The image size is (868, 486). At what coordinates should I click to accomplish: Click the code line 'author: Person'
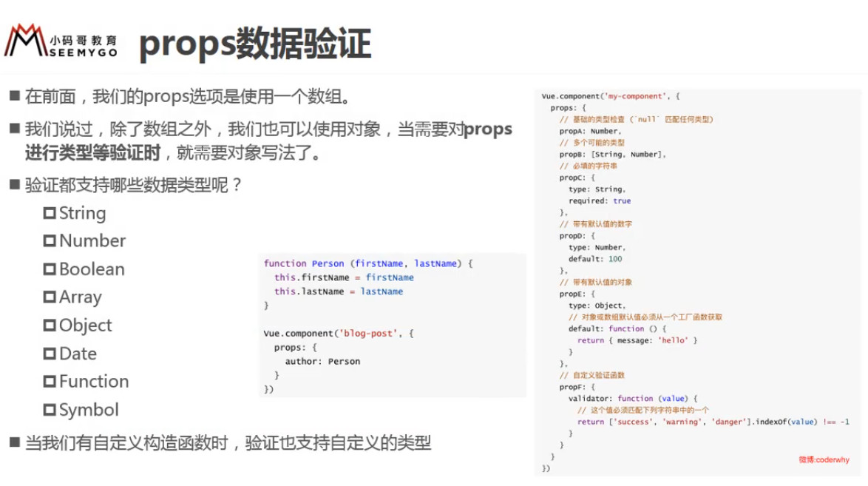[322, 361]
